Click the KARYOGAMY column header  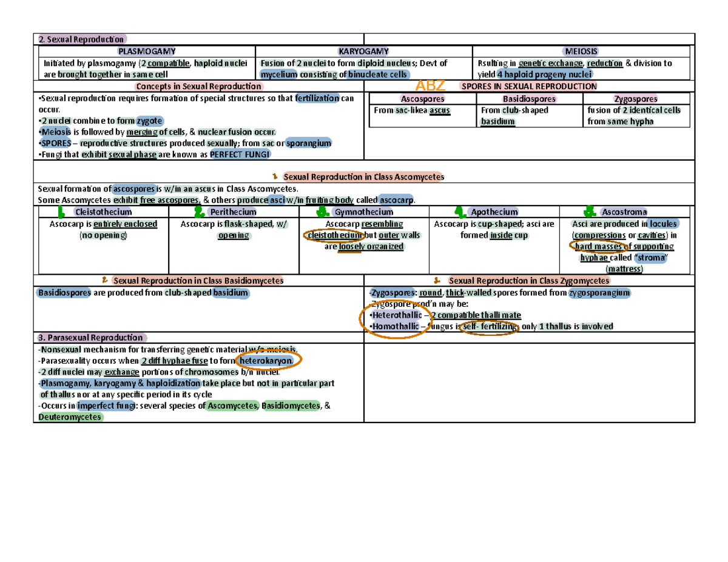tap(364, 52)
